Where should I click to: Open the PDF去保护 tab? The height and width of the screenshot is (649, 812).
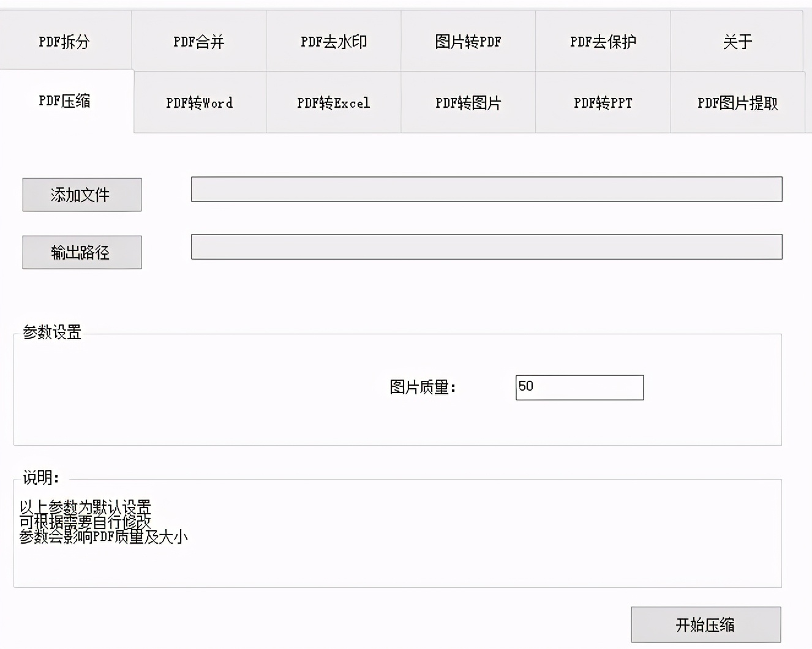(603, 42)
